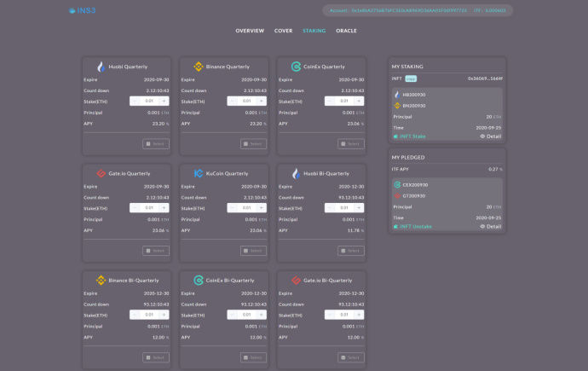Click the HB200930 label in My Staking
This screenshot has height=371, width=588.
click(414, 95)
